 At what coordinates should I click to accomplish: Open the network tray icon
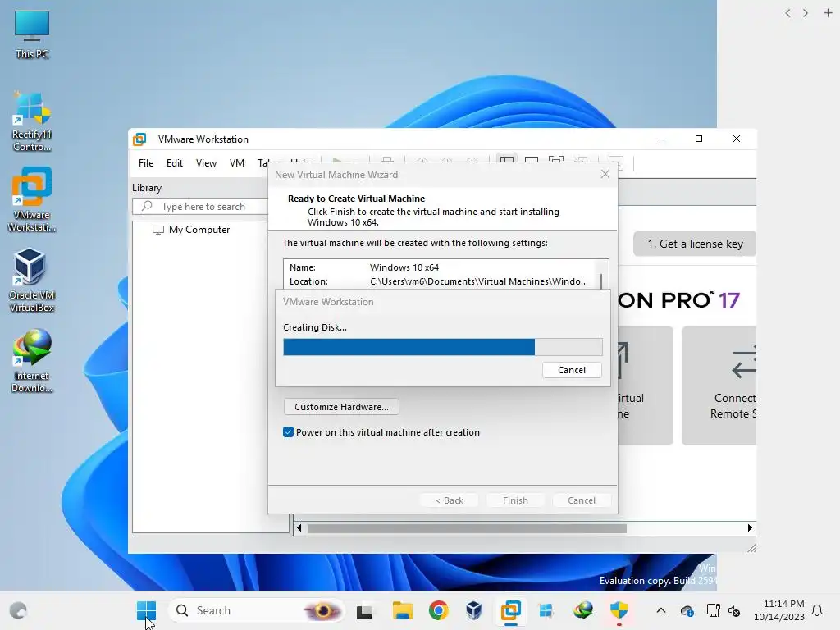pyautogui.click(x=713, y=610)
